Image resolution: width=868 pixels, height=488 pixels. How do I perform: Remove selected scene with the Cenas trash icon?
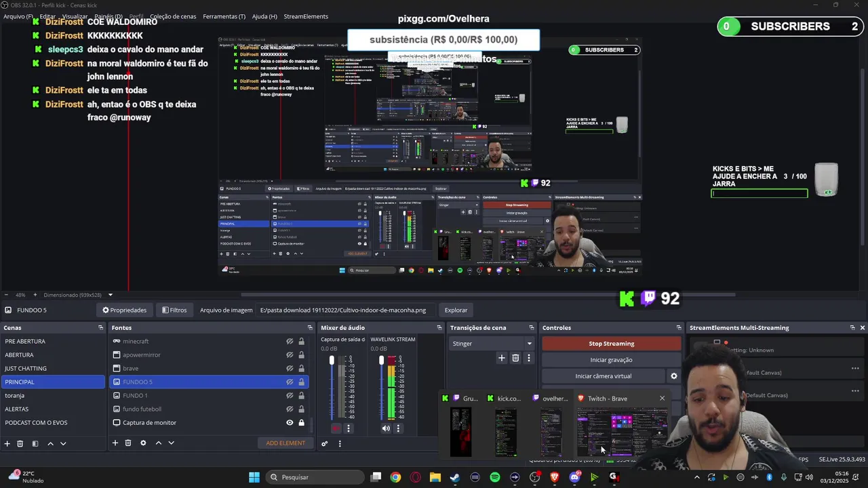20,443
